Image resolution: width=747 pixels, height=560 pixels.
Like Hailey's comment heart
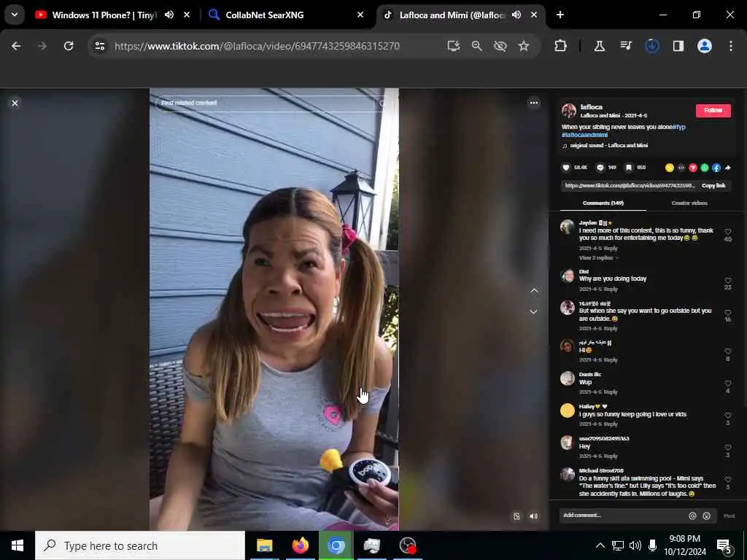point(727,415)
